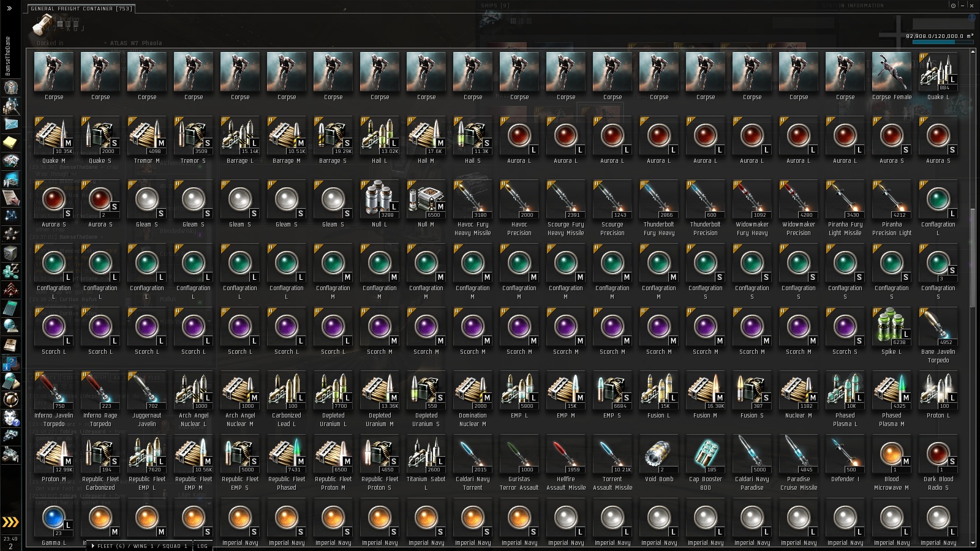The height and width of the screenshot is (551, 980).
Task: Select the Scourge Precision missile icon
Action: (612, 199)
